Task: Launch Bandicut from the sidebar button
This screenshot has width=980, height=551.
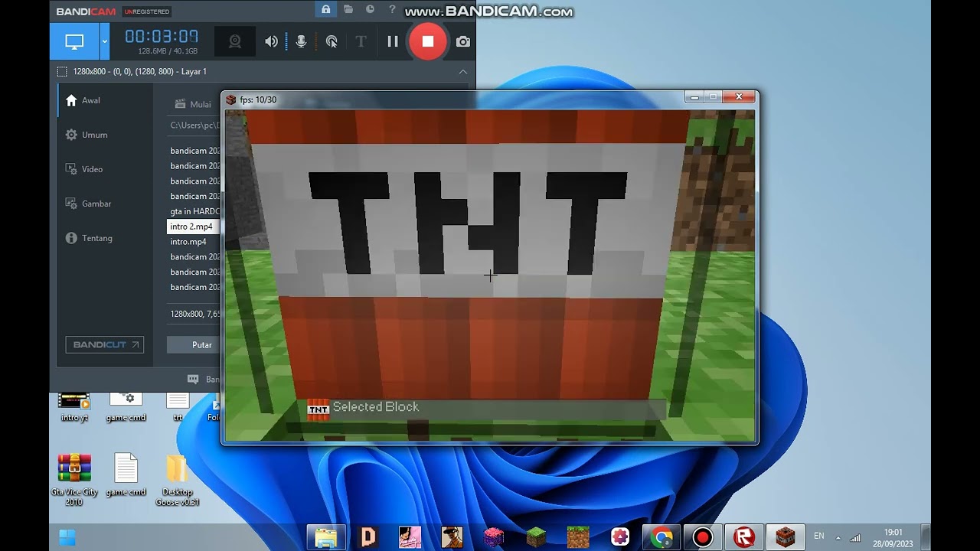Action: coord(104,344)
